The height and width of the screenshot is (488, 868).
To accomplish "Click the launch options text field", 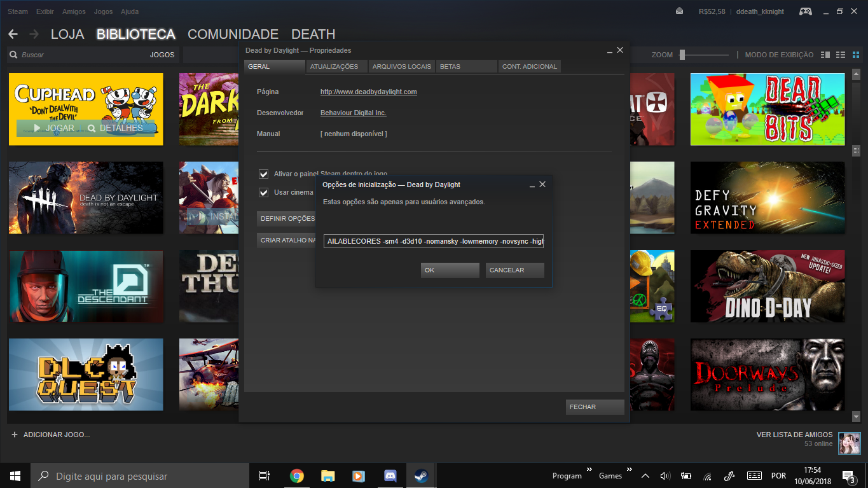I will click(434, 242).
